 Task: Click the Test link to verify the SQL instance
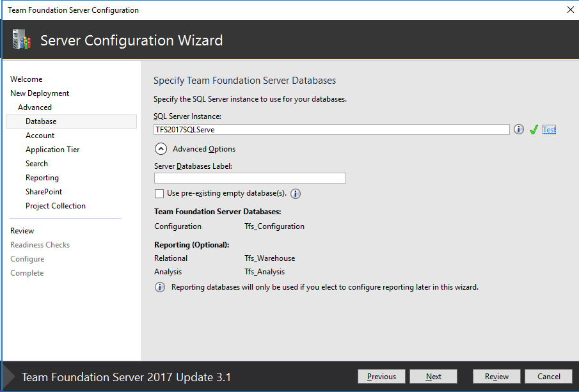(549, 129)
